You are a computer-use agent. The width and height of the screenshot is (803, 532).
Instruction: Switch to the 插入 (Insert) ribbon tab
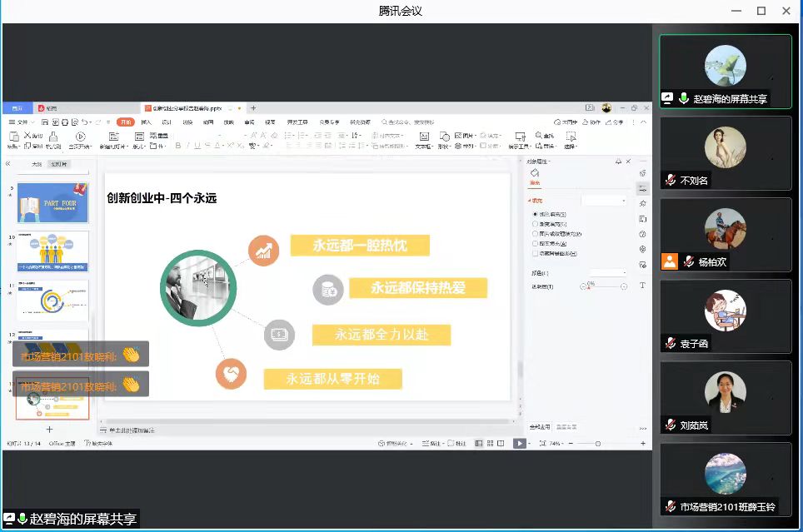(x=147, y=122)
